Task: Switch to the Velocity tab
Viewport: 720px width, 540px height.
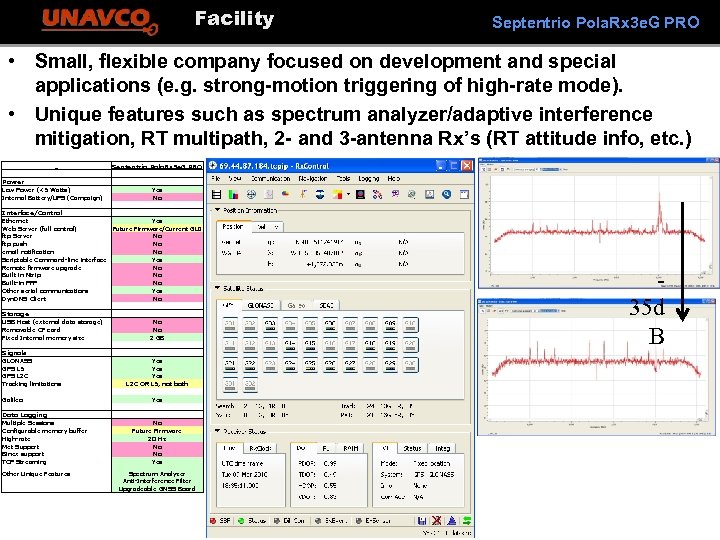Action: point(267,227)
